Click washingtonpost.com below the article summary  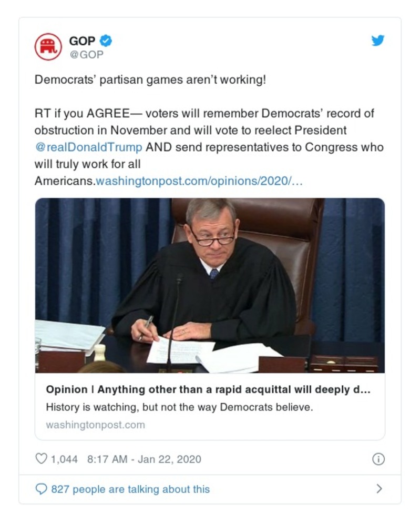tap(96, 424)
